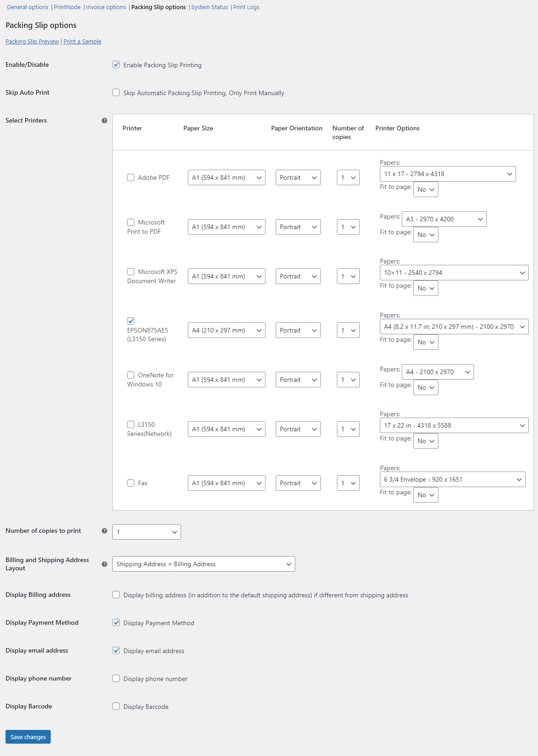Go to Invoice options tab

click(106, 7)
